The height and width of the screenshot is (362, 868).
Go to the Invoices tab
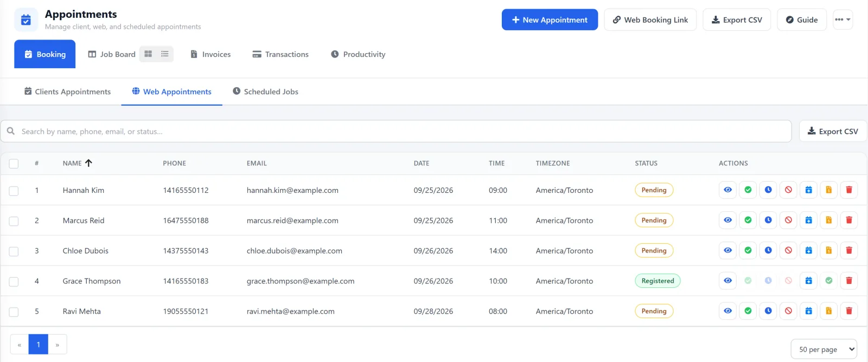[210, 54]
